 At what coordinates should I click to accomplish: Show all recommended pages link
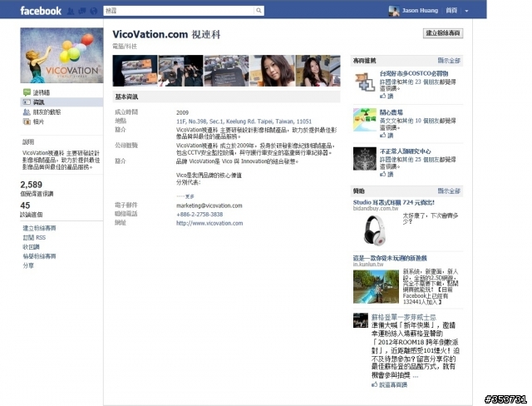[449, 61]
